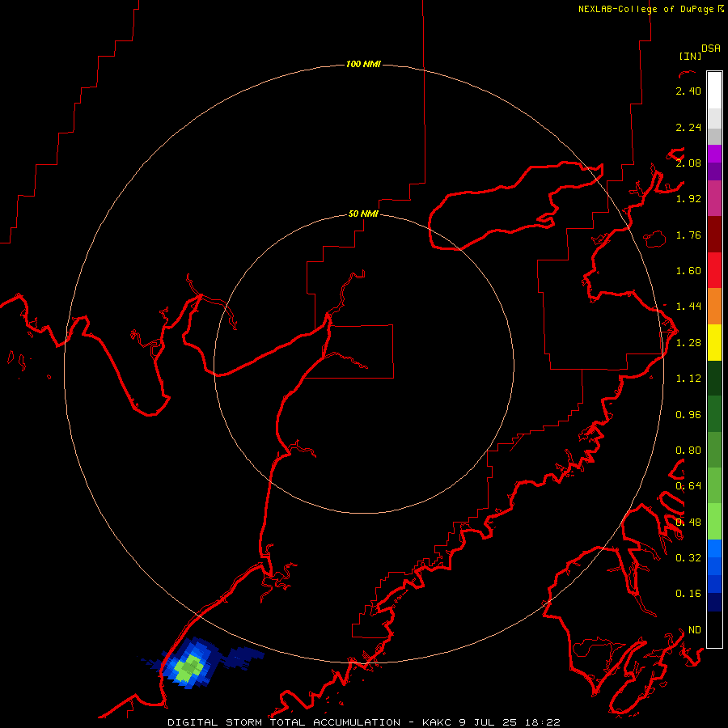Select the 1.28 legend value
728x728 pixels.
688,343
